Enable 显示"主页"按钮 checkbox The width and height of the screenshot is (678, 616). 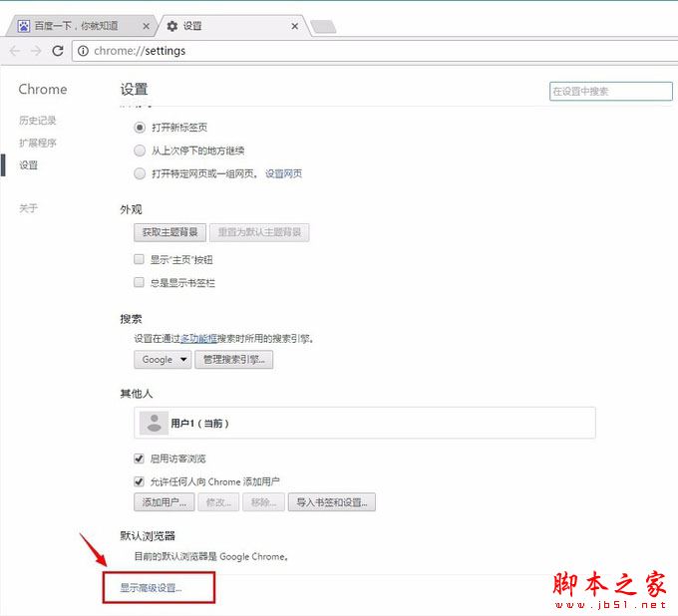click(139, 259)
